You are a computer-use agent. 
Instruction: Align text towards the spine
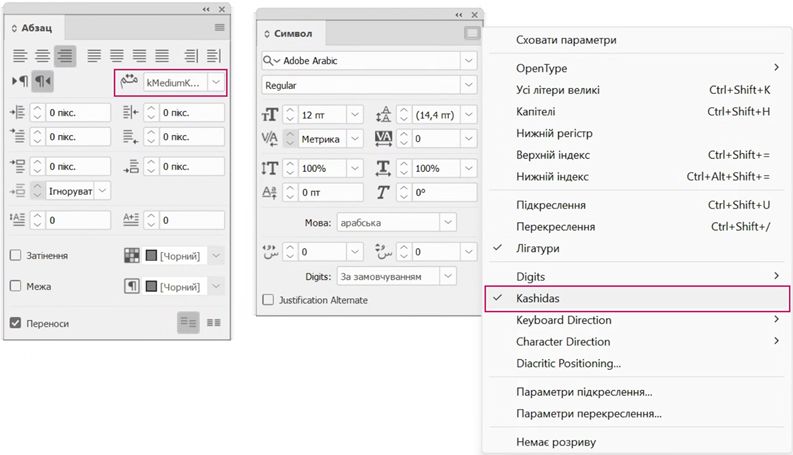point(191,56)
